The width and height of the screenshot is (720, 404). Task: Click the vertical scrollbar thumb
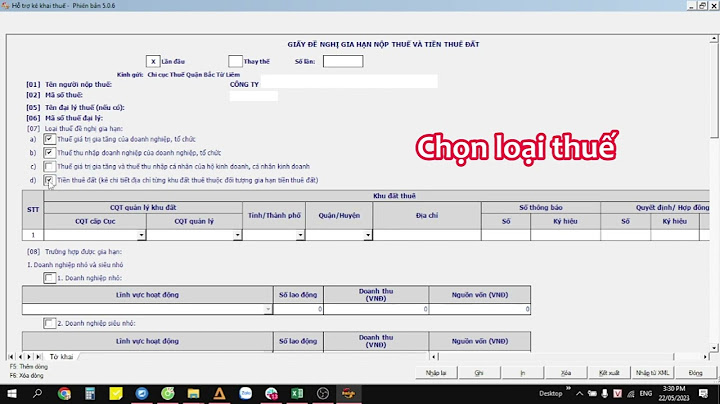pyautogui.click(x=714, y=90)
